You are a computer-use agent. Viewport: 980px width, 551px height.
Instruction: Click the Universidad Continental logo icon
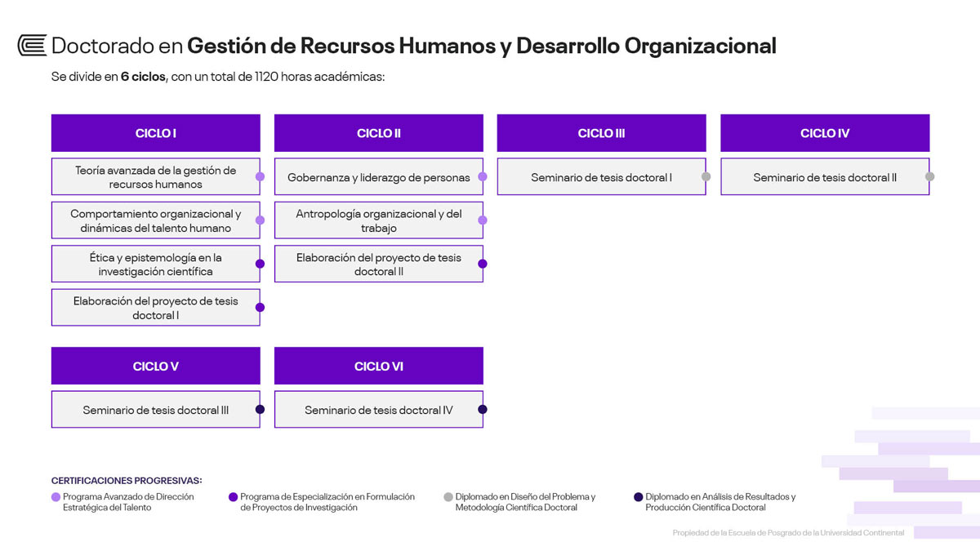pos(32,46)
